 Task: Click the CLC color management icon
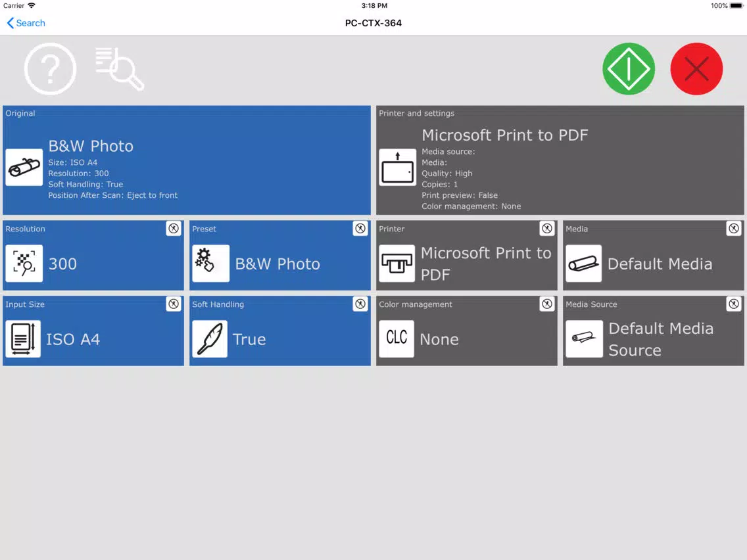(x=397, y=339)
